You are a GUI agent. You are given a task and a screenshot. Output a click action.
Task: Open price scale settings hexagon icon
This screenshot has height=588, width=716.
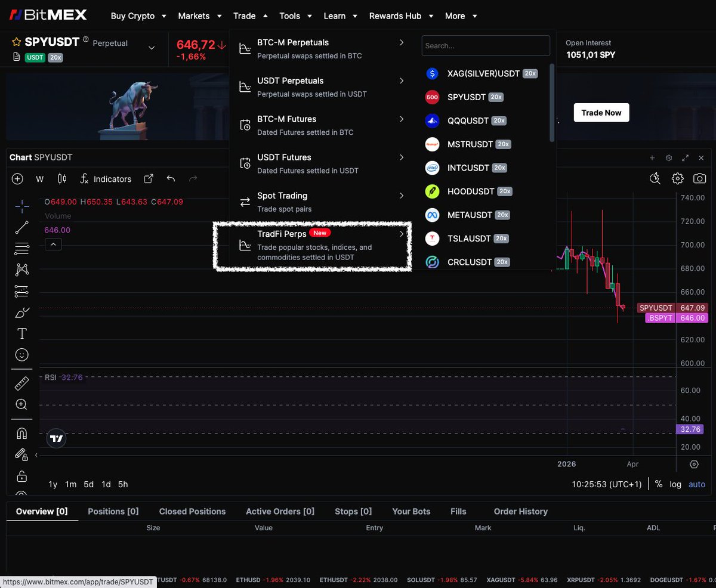click(x=694, y=464)
